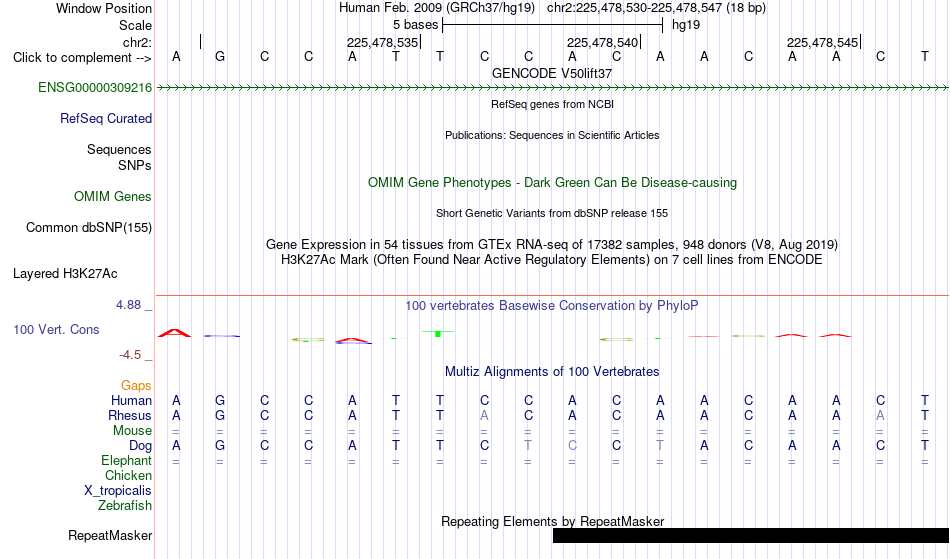Select the Rhesus species label
The height and width of the screenshot is (559, 950).
130,415
